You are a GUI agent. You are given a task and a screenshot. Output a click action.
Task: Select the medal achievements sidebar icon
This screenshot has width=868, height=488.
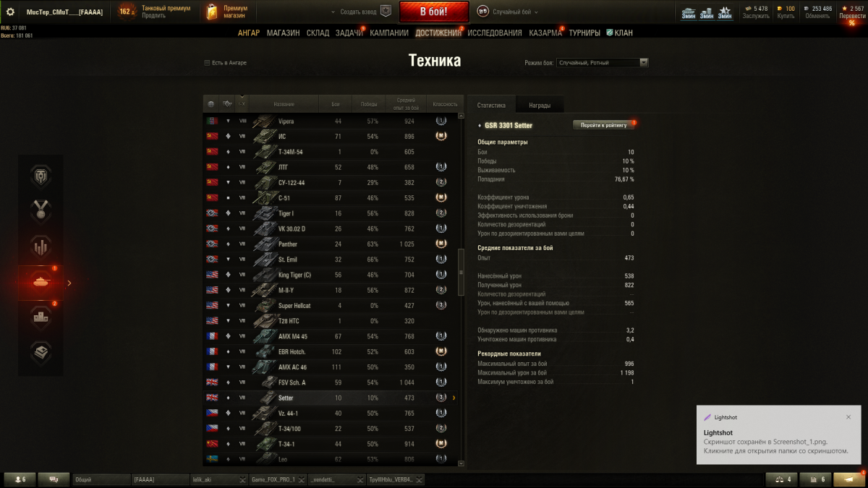pos(41,211)
